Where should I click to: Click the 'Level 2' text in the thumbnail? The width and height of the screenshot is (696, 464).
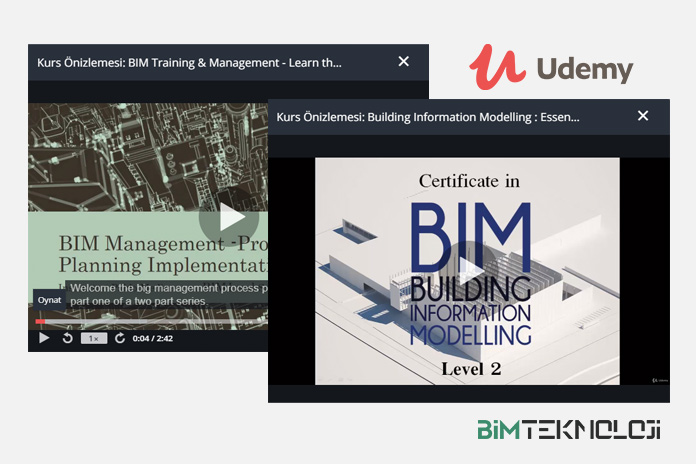467,369
